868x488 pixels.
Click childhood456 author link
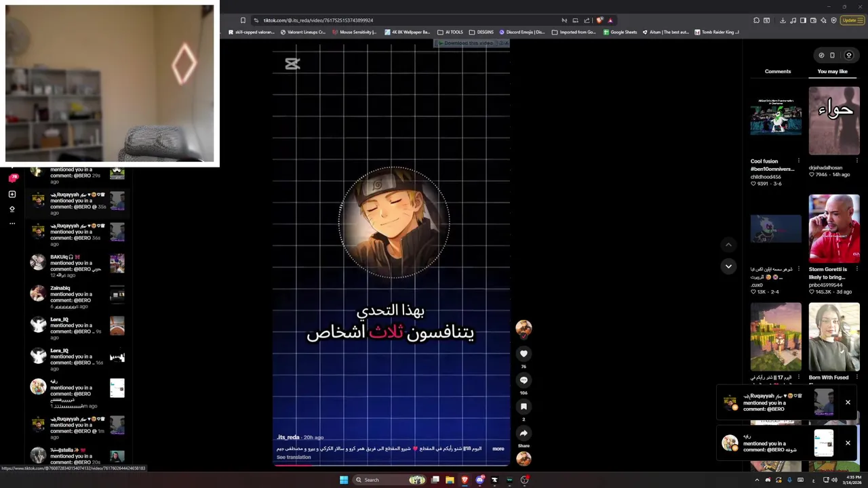pyautogui.click(x=766, y=176)
